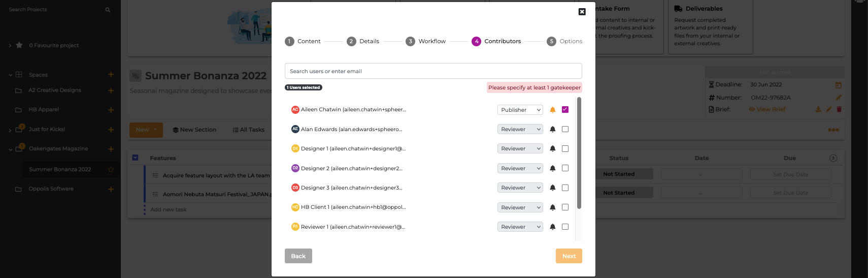Add new space with plus icon

coord(111,75)
